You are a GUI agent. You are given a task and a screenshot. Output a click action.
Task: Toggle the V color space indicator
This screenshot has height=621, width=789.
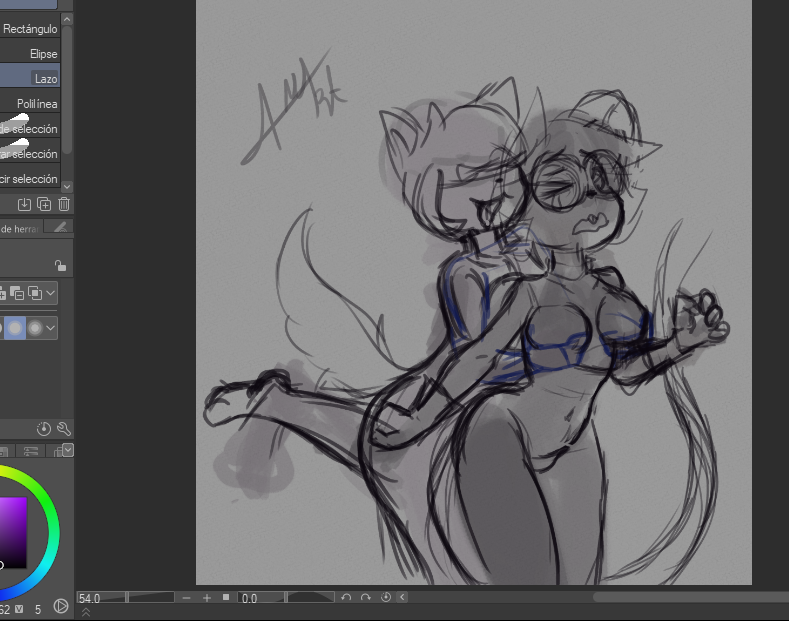19,609
